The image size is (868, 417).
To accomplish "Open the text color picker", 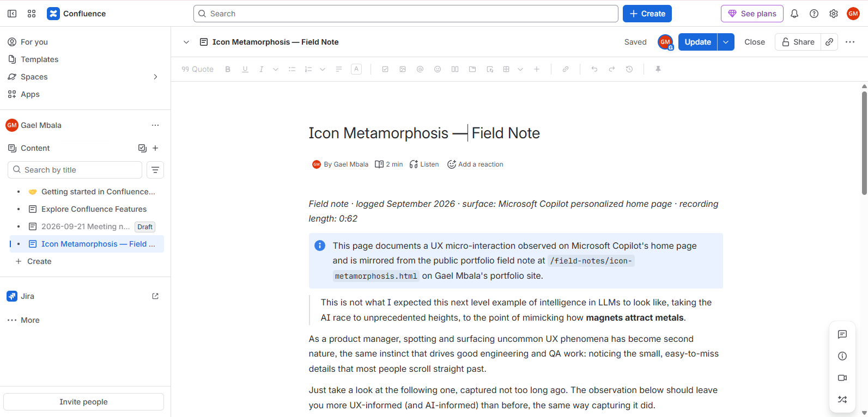I will (356, 69).
